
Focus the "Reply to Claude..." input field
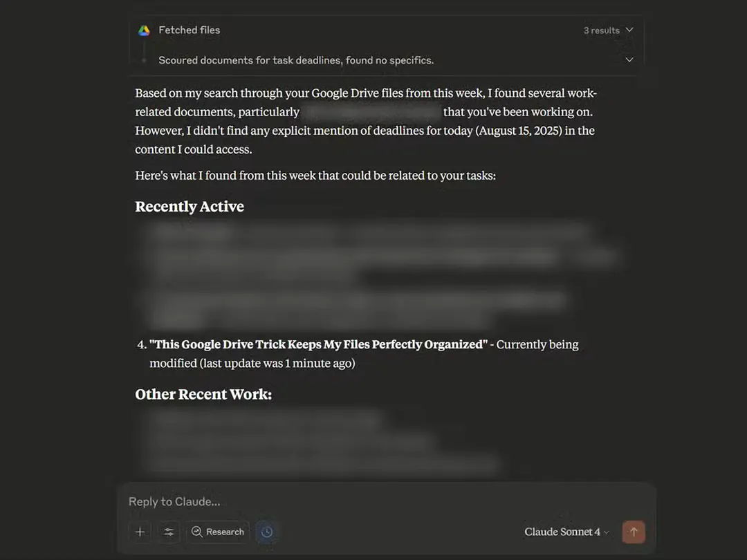coord(277,501)
